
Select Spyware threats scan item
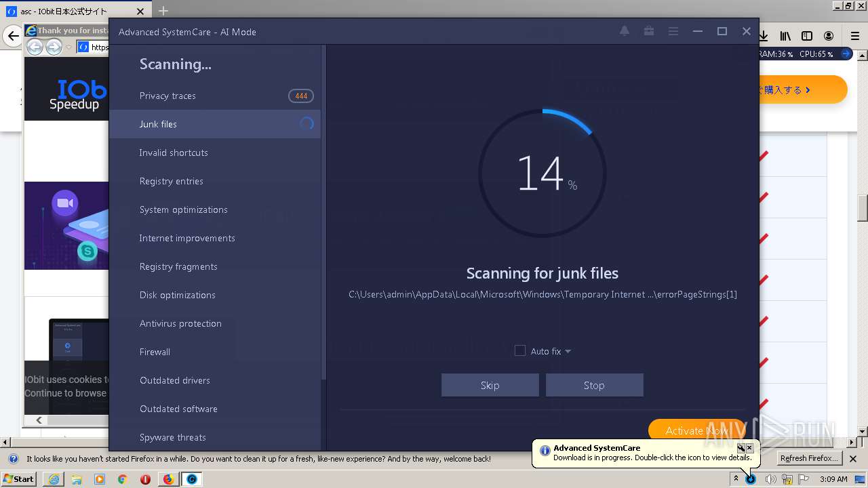coord(215,437)
